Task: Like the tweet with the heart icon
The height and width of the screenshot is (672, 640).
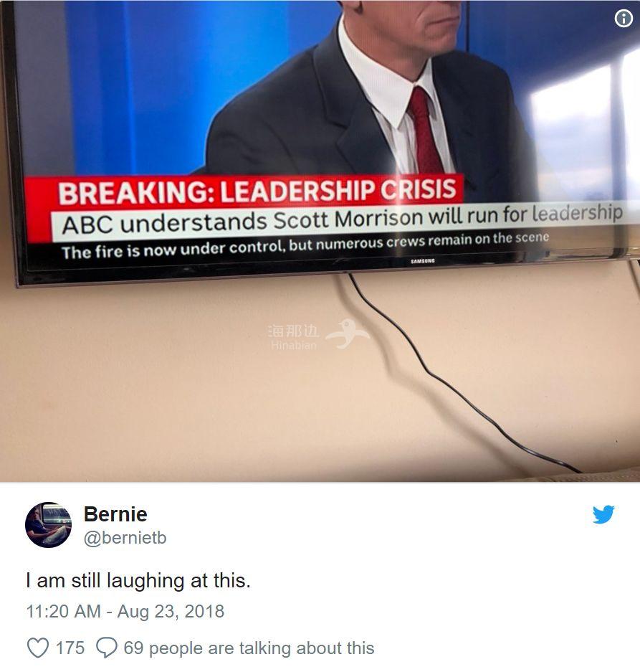Action: pyautogui.click(x=38, y=648)
